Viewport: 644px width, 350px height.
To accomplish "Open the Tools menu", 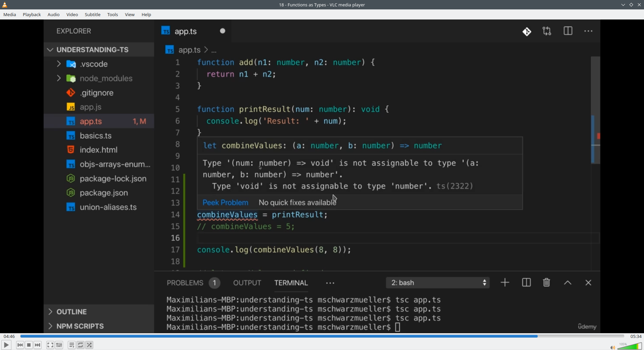I will pos(113,15).
